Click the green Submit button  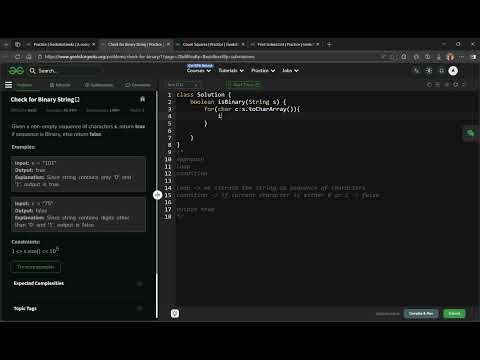point(454,314)
